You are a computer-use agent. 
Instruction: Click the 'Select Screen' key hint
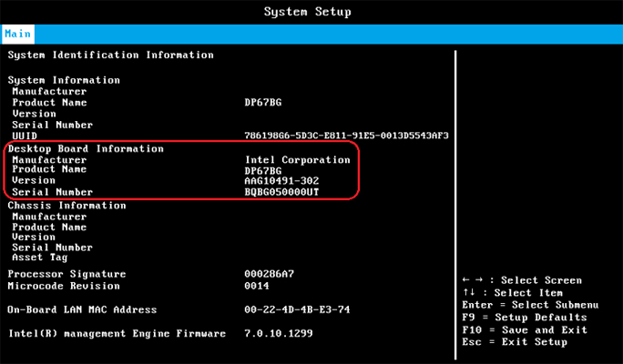(x=522, y=280)
